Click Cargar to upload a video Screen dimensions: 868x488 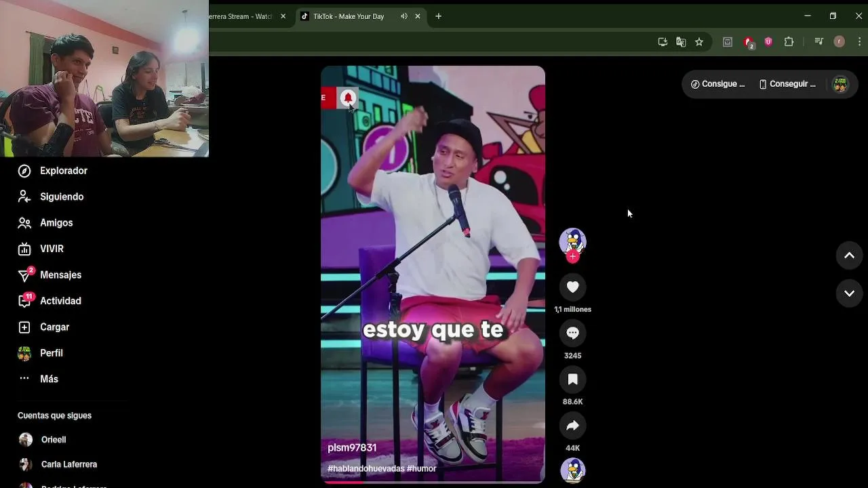click(43, 327)
